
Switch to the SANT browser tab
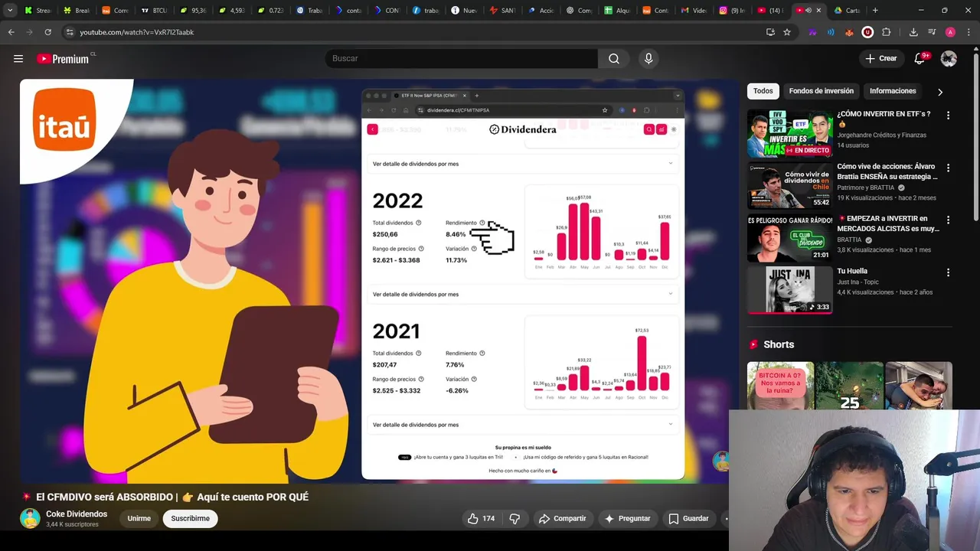point(503,11)
